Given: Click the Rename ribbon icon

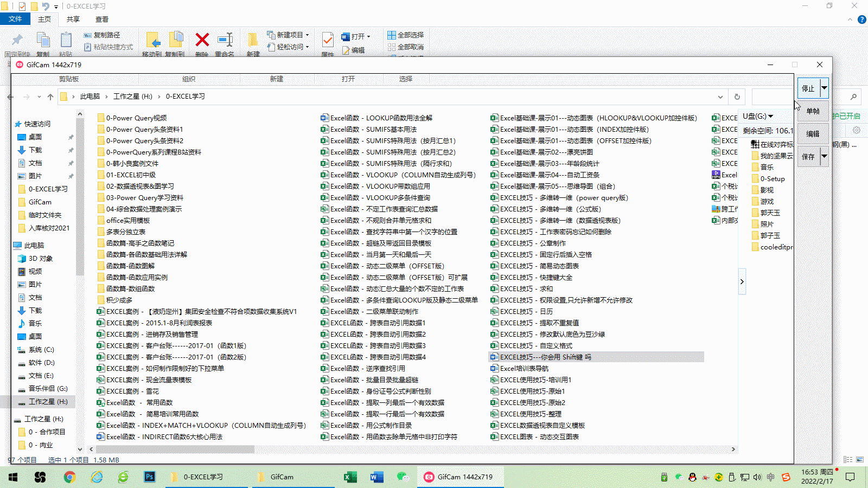Looking at the screenshot, I should 225,40.
